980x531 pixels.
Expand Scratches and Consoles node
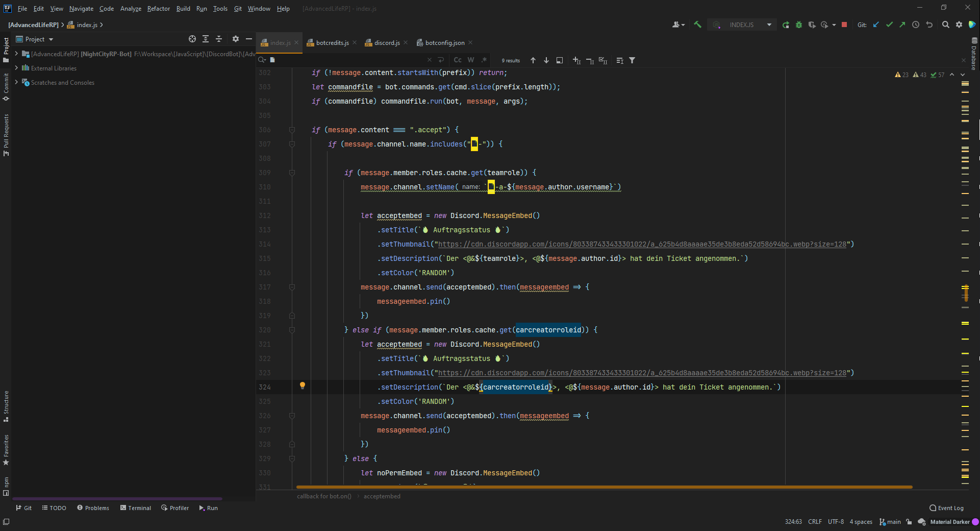pyautogui.click(x=16, y=82)
